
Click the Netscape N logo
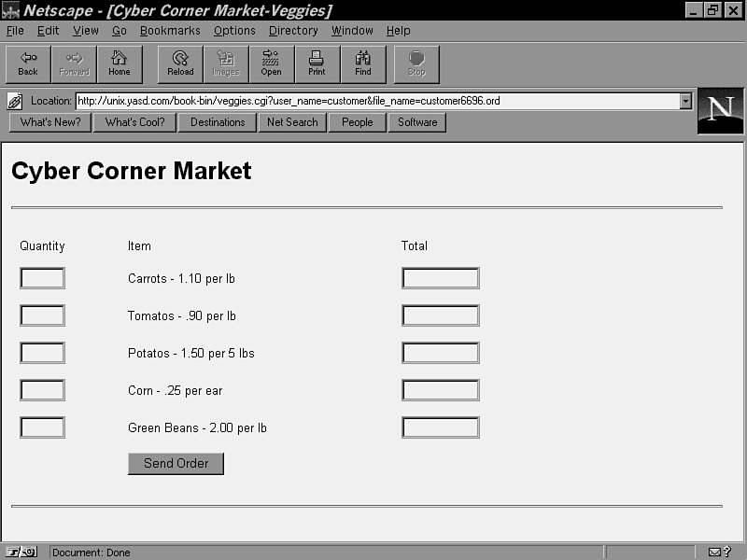(720, 110)
